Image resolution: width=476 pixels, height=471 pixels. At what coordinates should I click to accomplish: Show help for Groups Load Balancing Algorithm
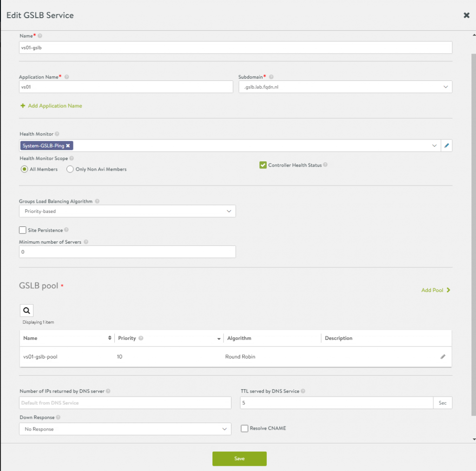[97, 201]
